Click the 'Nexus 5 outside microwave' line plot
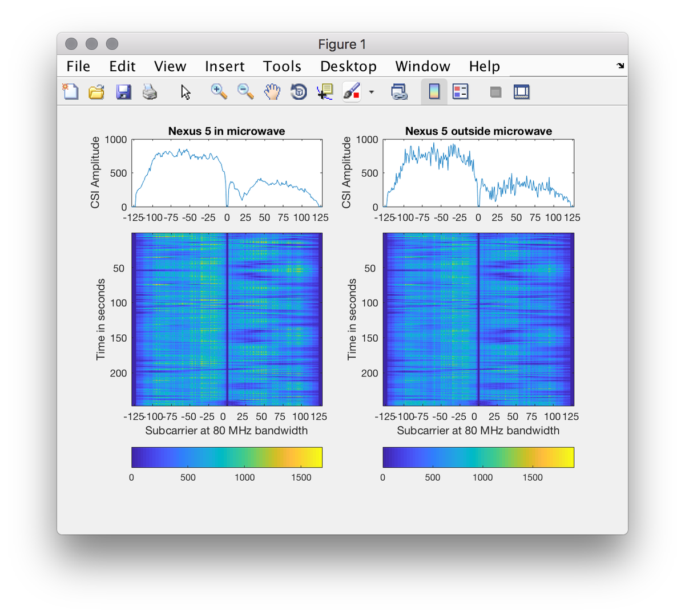Screen dimensions: 685x616 [478, 173]
